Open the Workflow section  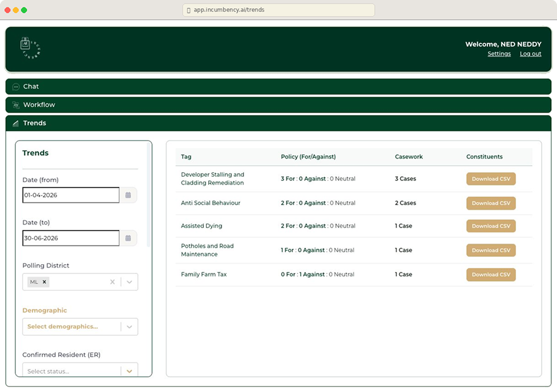coord(278,105)
